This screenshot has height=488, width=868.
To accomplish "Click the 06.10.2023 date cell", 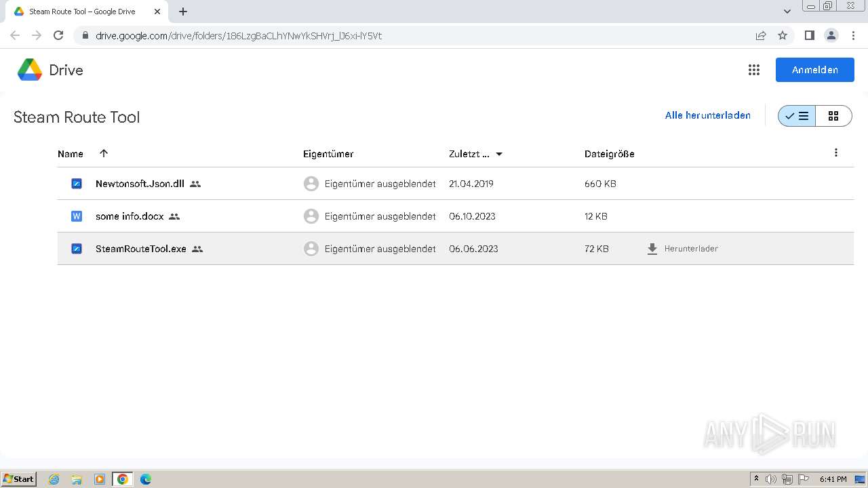I will (x=472, y=216).
